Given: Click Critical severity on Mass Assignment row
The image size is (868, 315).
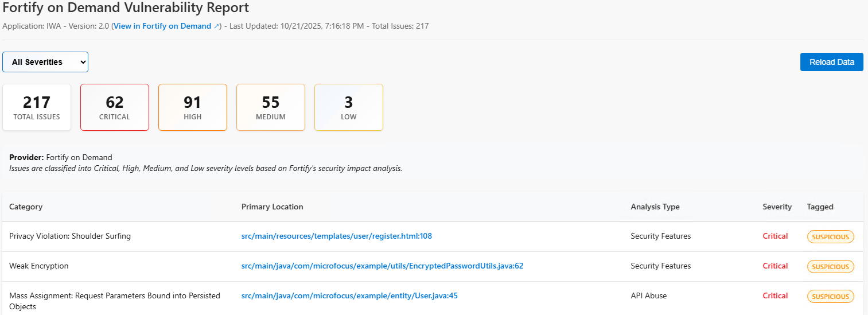Looking at the screenshot, I should [x=776, y=295].
